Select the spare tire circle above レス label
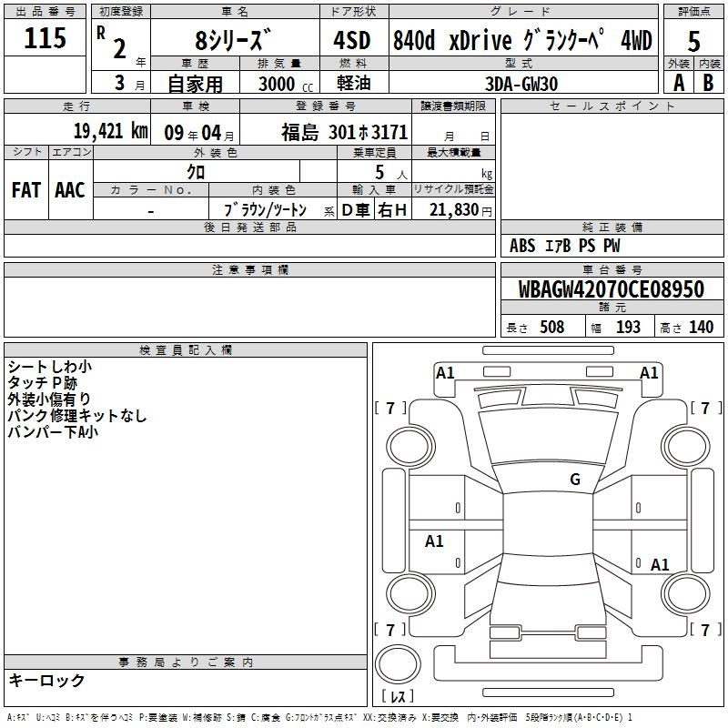728x728 pixels. 398,664
